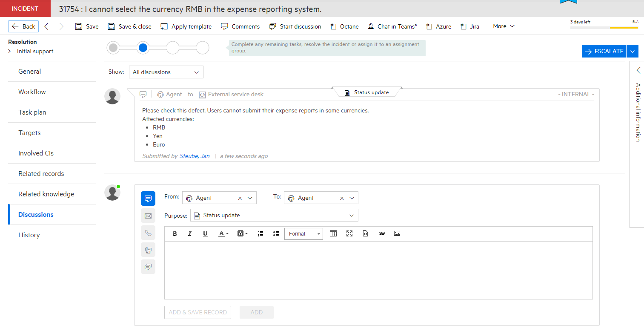Screen dimensions: 644x328
Task: Open the Show all discussions filter dropdown
Action: 166,72
